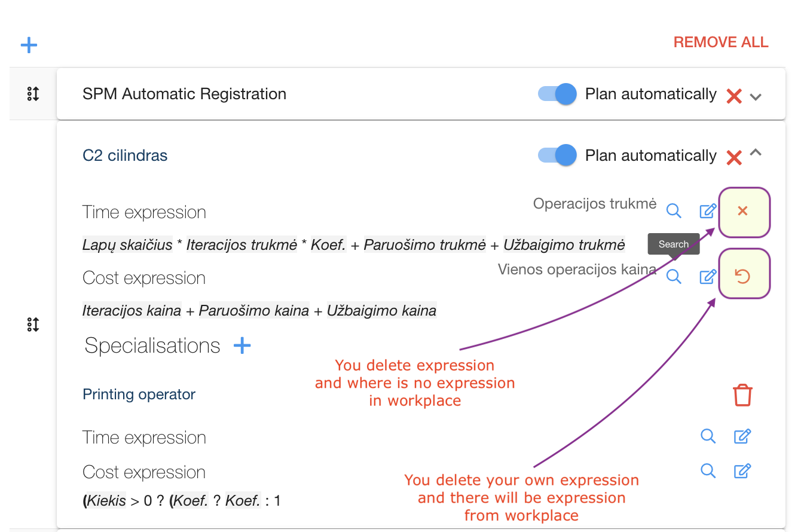The height and width of the screenshot is (532, 807).
Task: Edit Printing operator cost expression
Action: (742, 471)
